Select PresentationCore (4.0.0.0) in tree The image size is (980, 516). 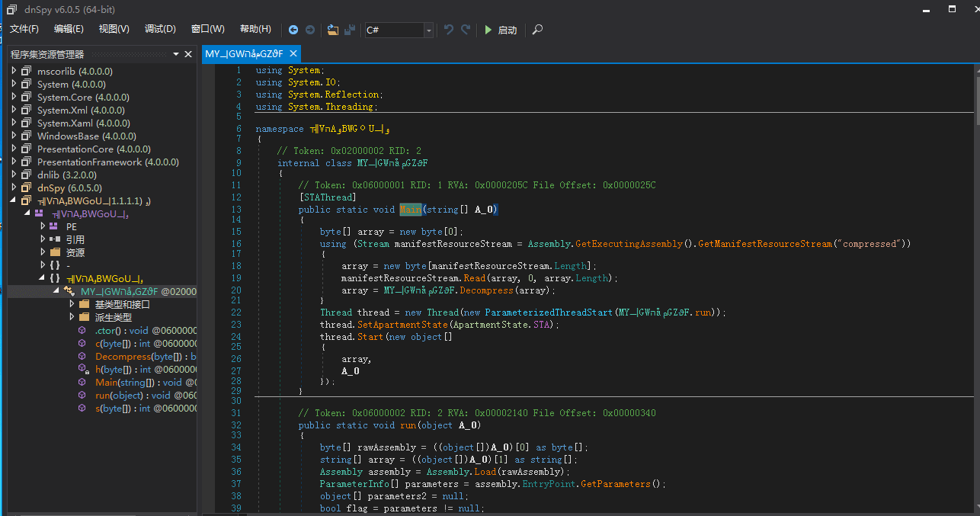(x=94, y=149)
